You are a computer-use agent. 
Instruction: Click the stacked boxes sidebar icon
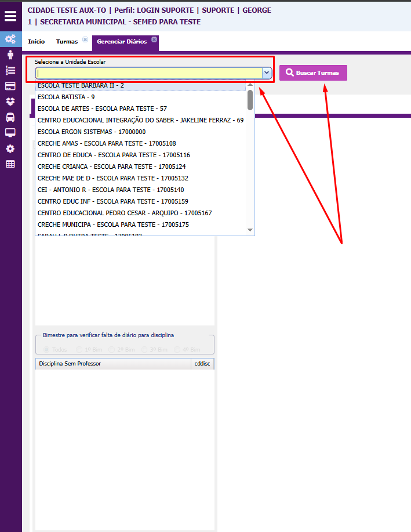coord(10,102)
